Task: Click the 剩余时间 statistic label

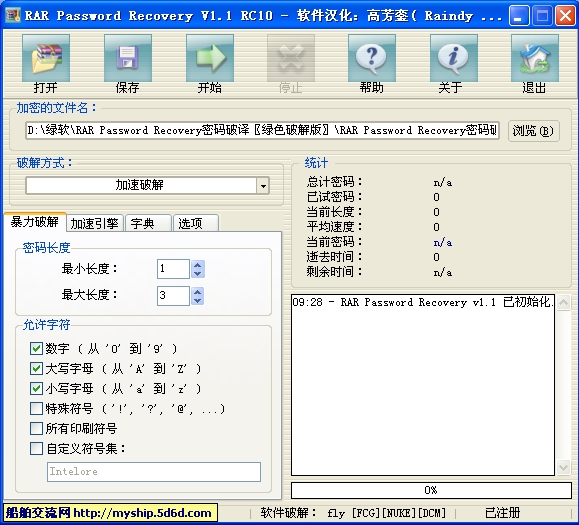Action: coord(334,272)
